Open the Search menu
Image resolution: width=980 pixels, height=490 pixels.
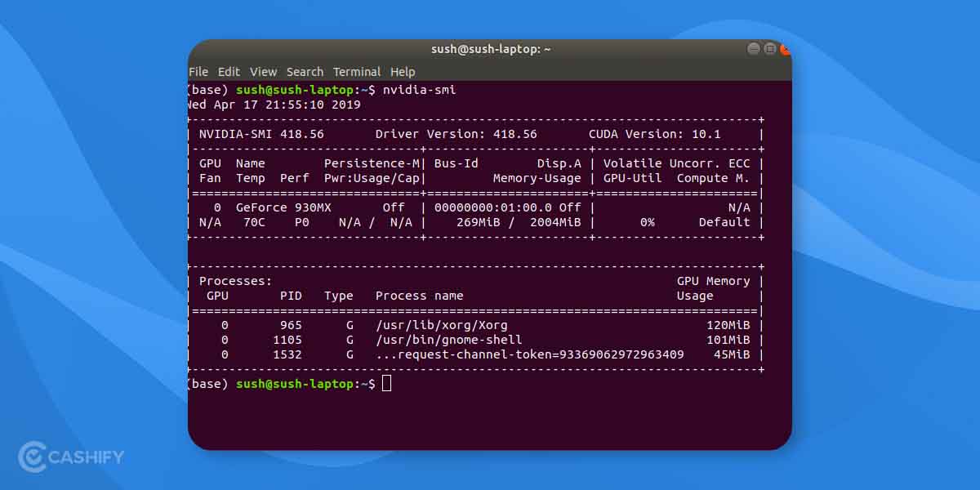(305, 72)
